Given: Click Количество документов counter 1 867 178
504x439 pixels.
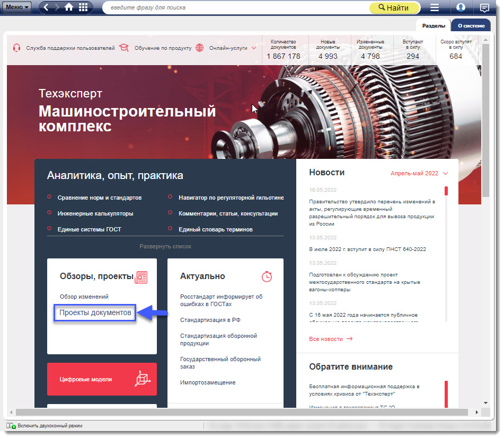Looking at the screenshot, I should pyautogui.click(x=283, y=50).
